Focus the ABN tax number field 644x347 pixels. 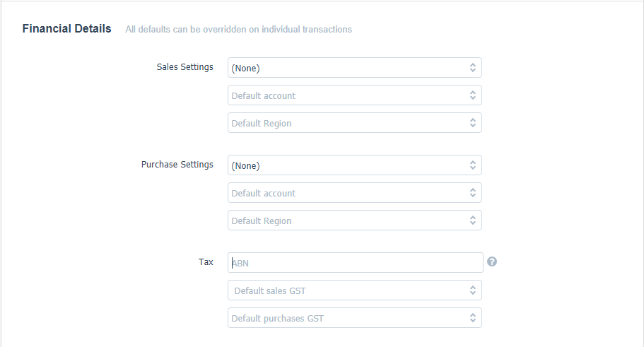tap(356, 262)
